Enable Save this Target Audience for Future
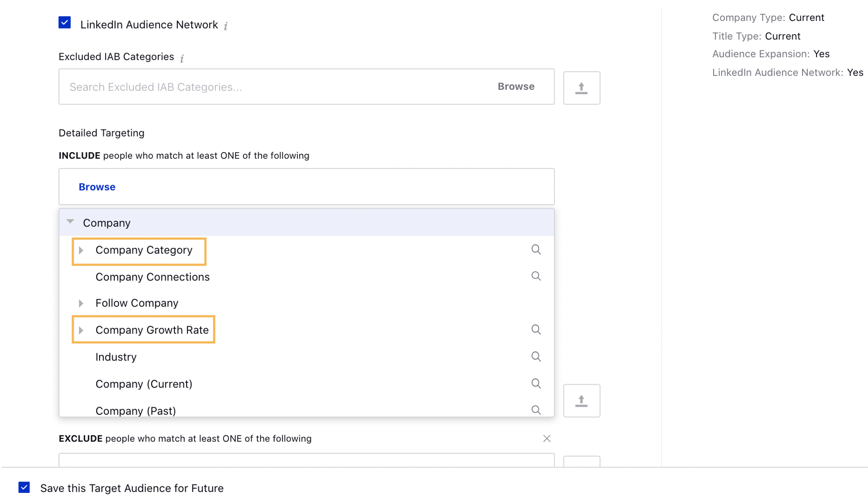 24,488
